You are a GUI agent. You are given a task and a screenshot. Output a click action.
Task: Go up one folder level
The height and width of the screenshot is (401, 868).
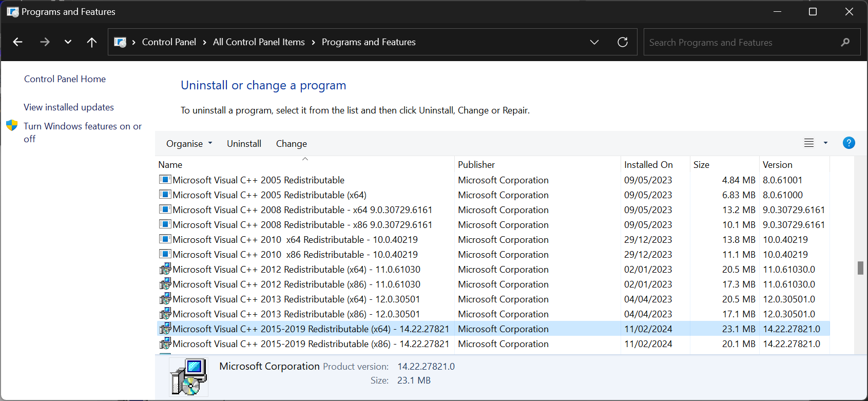(92, 42)
